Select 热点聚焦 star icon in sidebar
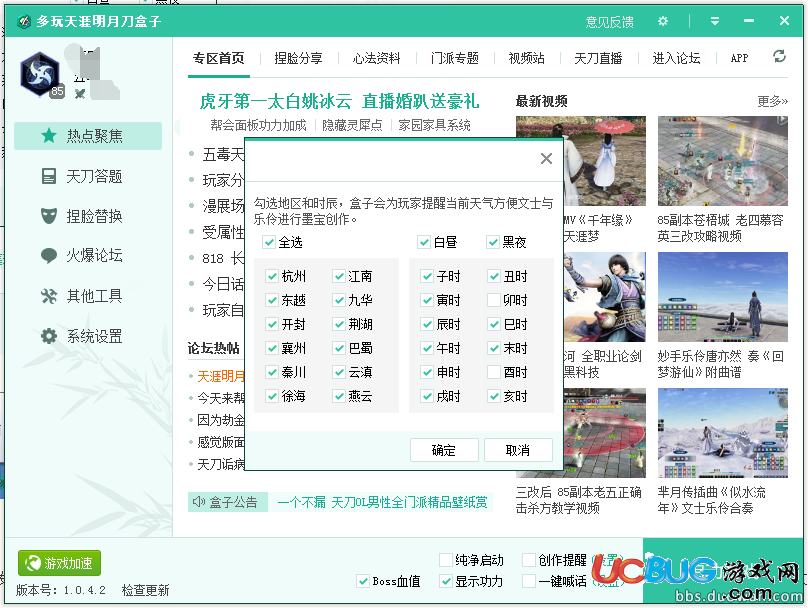 (x=49, y=136)
